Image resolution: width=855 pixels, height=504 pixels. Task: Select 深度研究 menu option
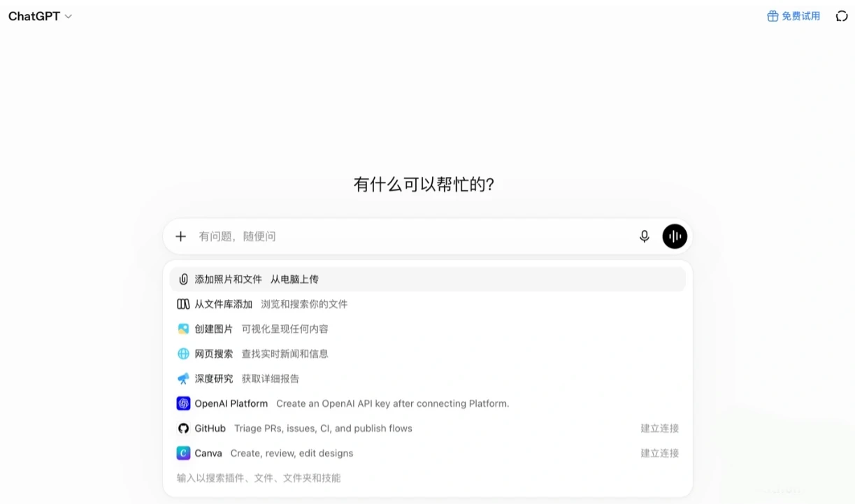point(427,379)
